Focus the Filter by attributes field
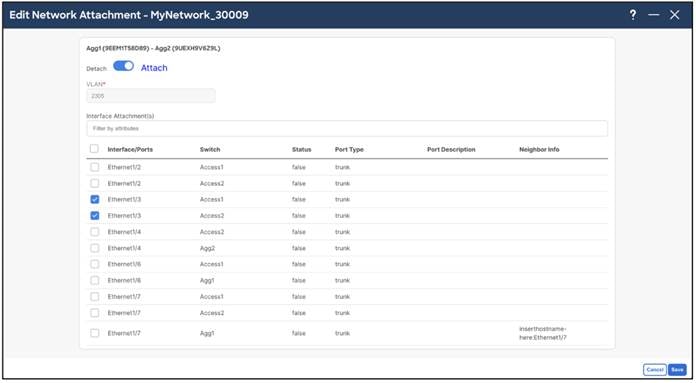696x383 pixels. point(347,128)
